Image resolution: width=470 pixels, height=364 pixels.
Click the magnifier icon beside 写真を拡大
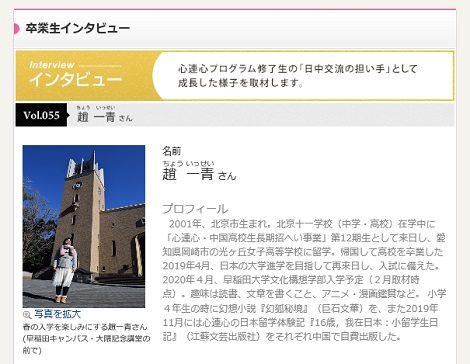[27, 314]
